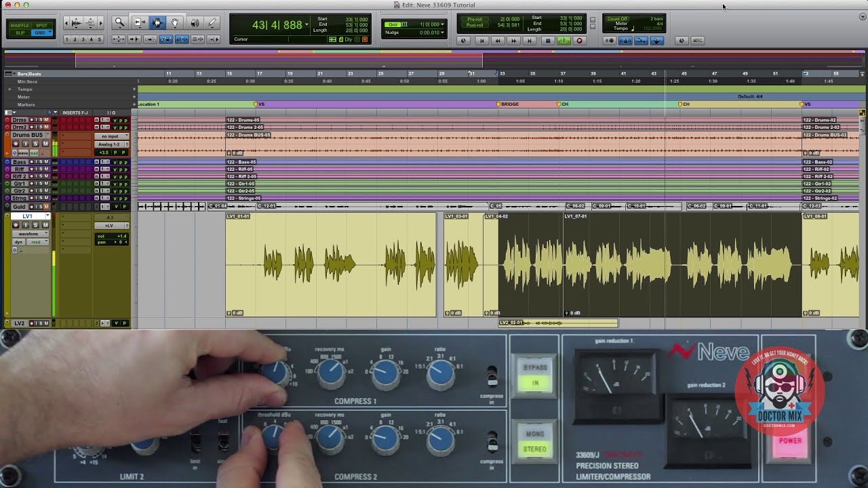
Task: Open main counter format dropdown arrow
Action: [307, 24]
